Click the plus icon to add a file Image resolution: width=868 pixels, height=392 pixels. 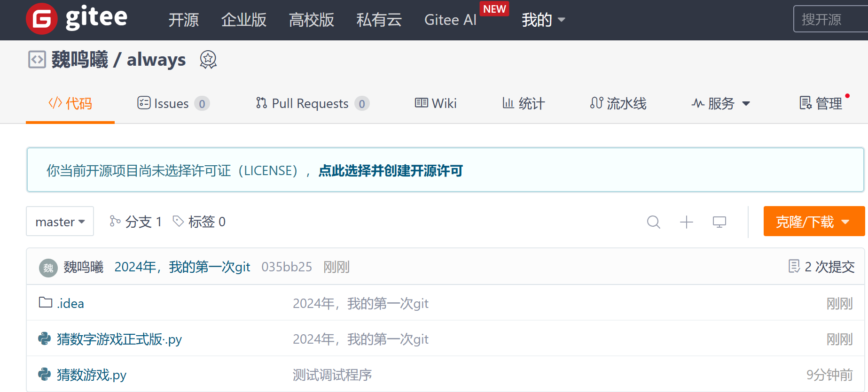[x=687, y=222]
